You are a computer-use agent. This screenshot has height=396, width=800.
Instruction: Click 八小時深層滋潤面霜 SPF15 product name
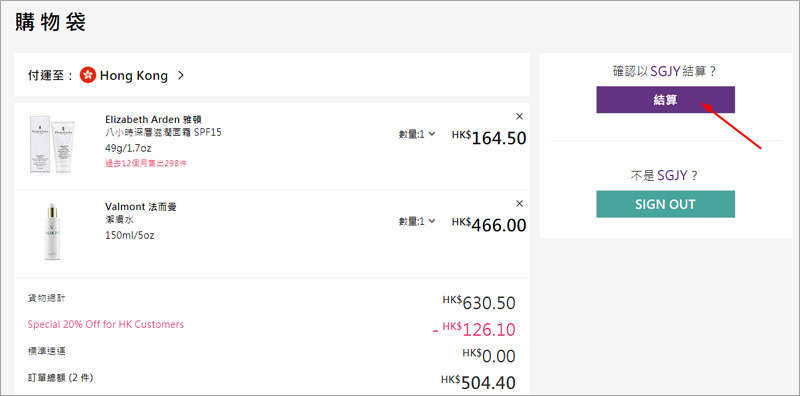click(163, 133)
